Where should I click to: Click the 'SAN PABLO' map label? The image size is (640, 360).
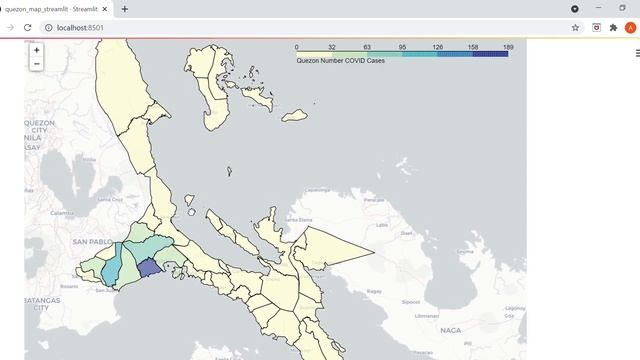(x=93, y=242)
